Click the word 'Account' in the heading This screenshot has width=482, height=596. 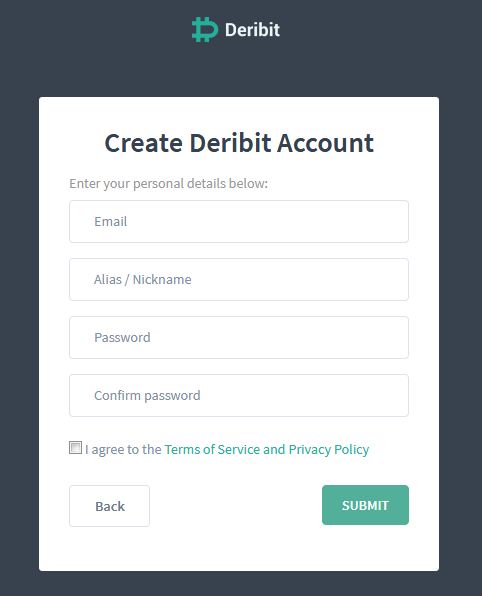tap(325, 143)
